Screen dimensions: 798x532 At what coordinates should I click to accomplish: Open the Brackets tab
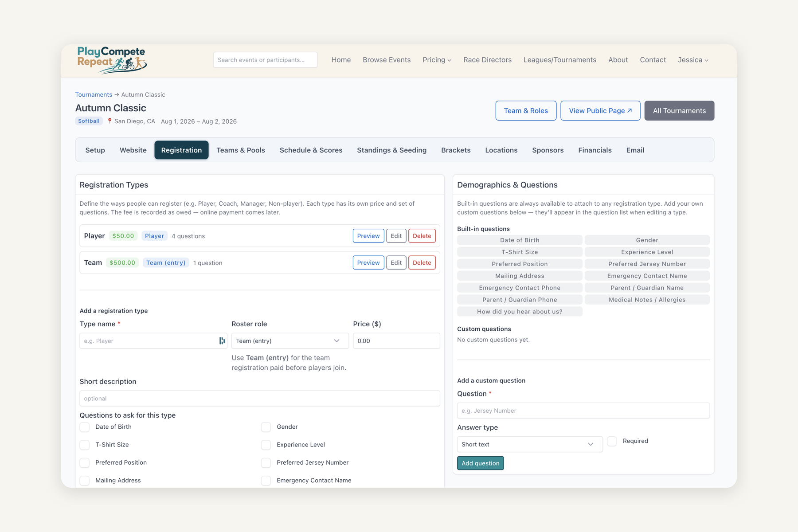coord(456,150)
